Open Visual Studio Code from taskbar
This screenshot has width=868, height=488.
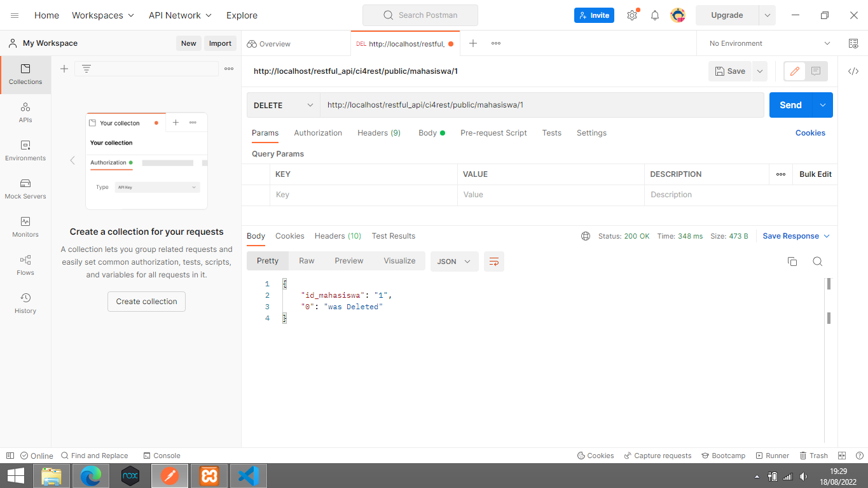[x=249, y=476]
